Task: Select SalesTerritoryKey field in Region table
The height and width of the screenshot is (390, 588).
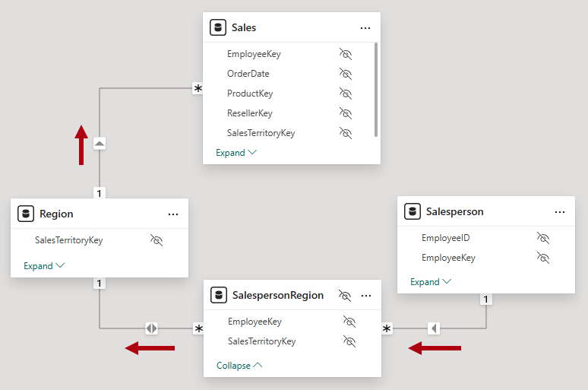Action: [x=68, y=240]
